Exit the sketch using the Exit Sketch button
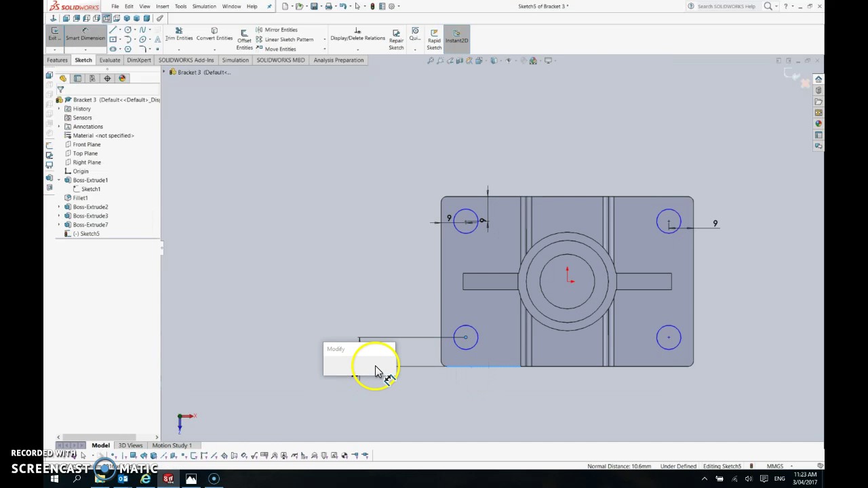Image resolution: width=868 pixels, height=488 pixels. [x=54, y=35]
